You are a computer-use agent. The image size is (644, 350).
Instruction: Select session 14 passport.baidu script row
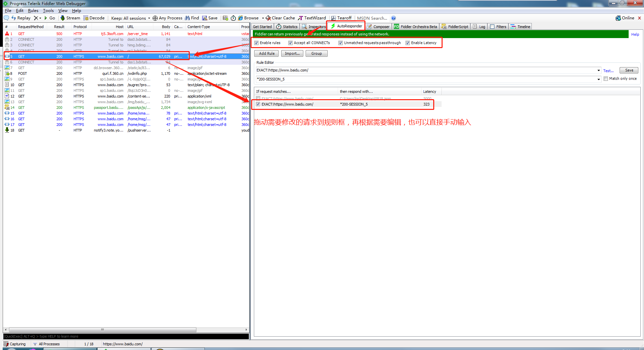point(126,108)
